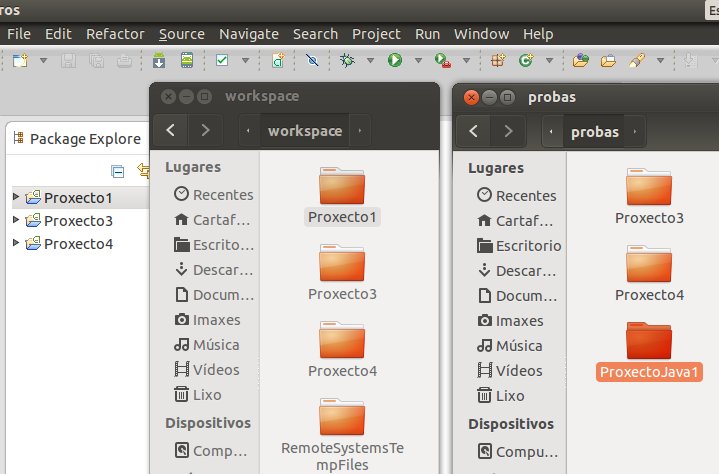Open the Run dropdown arrow
719x474 pixels.
[x=418, y=60]
